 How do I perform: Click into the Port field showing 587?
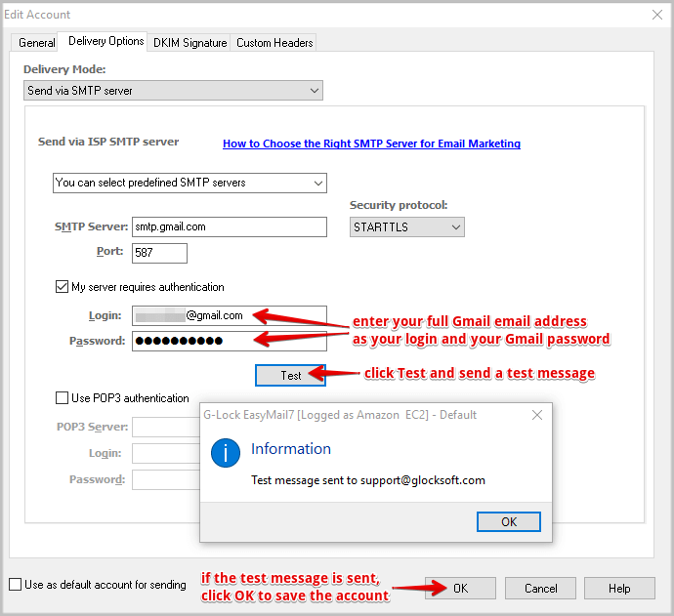pyautogui.click(x=159, y=253)
